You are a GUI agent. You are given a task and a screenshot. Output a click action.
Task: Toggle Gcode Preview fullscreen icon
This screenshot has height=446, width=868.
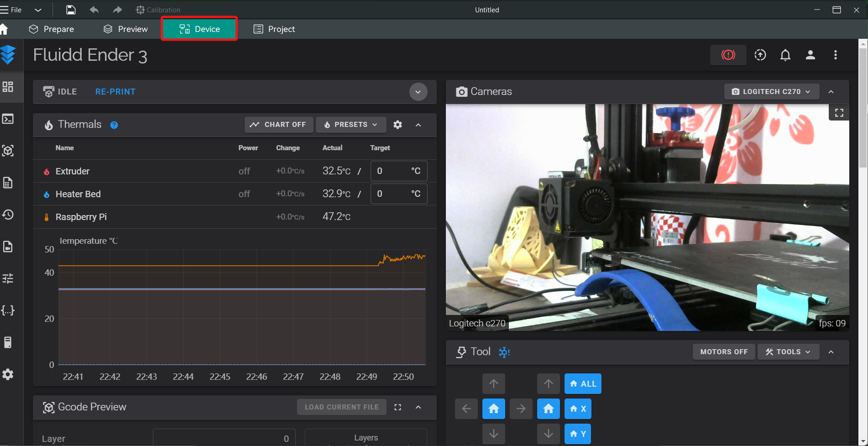397,407
